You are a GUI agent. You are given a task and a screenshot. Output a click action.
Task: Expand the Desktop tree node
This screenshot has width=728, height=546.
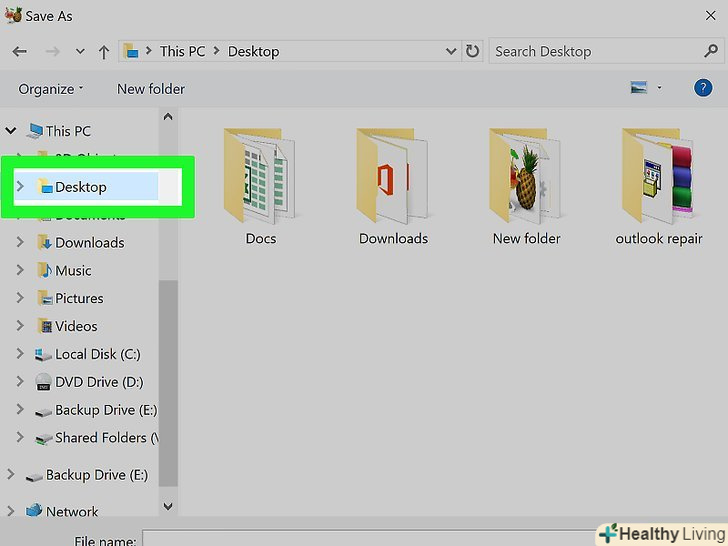coord(20,187)
